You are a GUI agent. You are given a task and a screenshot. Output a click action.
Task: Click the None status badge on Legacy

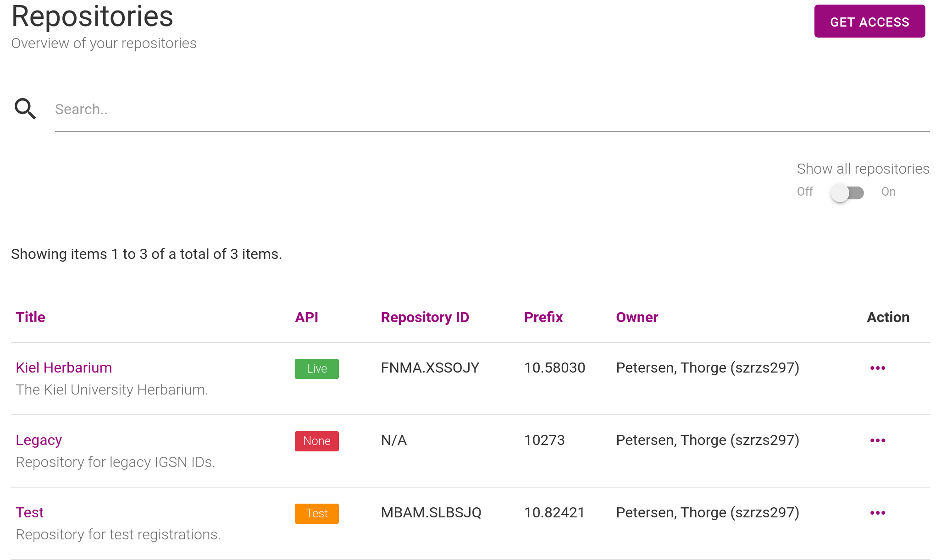pos(317,441)
